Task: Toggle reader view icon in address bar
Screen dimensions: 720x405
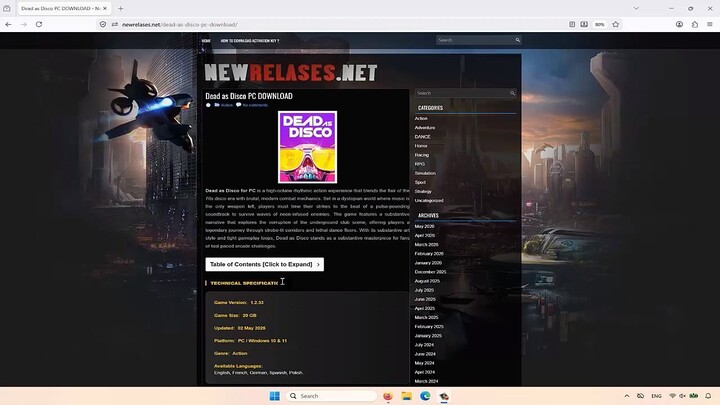Action: pos(572,24)
